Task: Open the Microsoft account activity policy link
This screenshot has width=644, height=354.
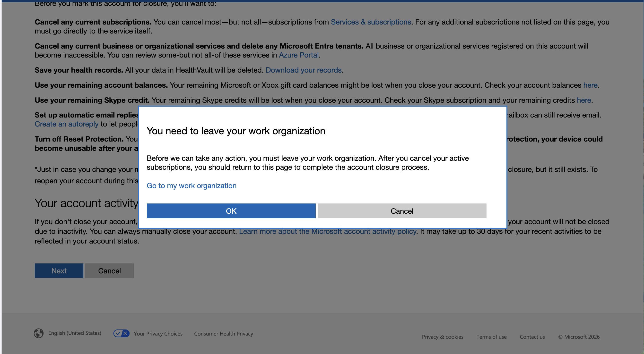Action: tap(328, 231)
